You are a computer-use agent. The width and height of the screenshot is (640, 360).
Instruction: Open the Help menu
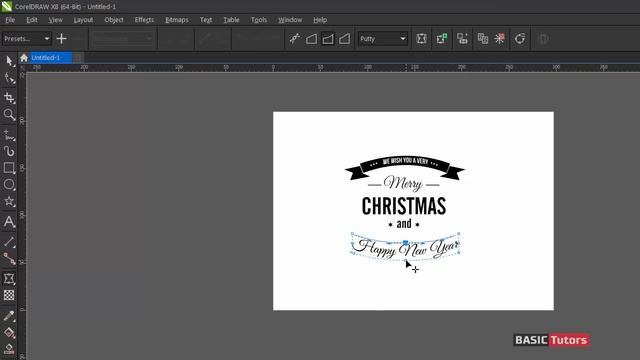(x=320, y=20)
